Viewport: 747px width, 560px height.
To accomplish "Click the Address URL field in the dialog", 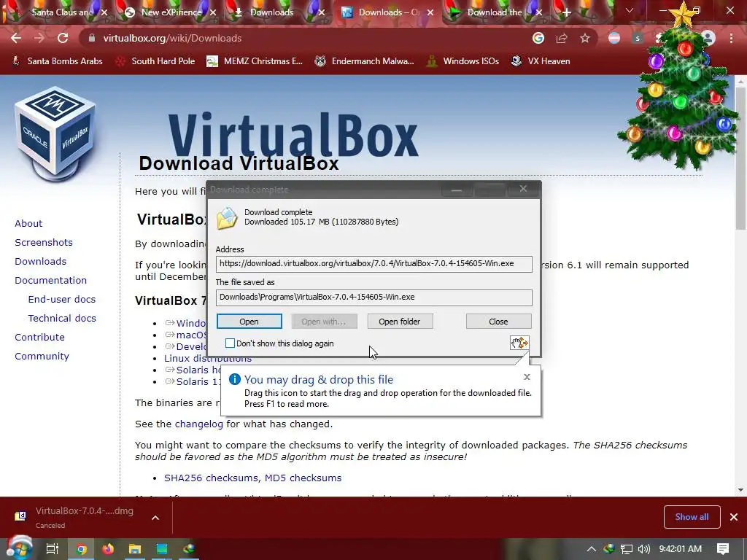I will tap(374, 264).
